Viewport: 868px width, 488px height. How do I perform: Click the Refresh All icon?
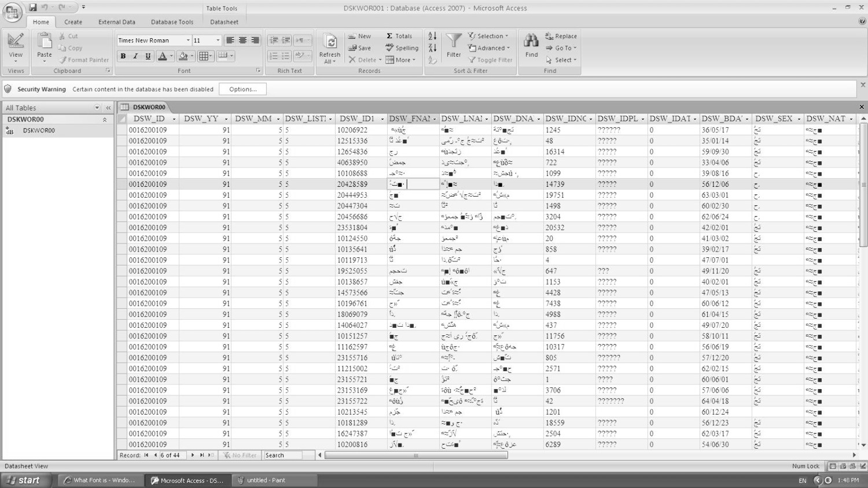(330, 42)
